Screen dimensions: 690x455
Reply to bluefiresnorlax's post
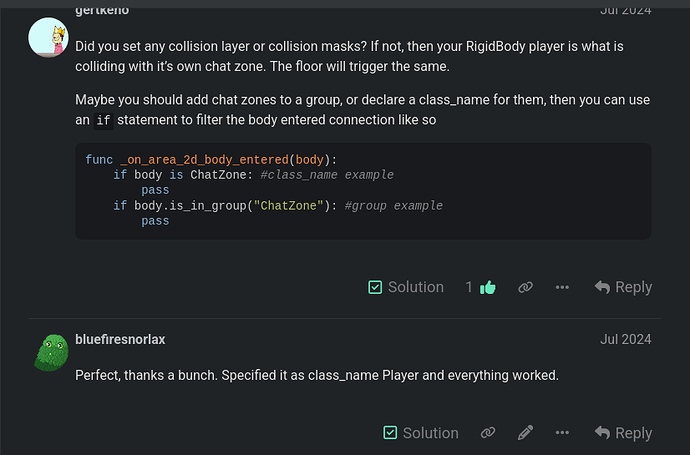coord(623,433)
